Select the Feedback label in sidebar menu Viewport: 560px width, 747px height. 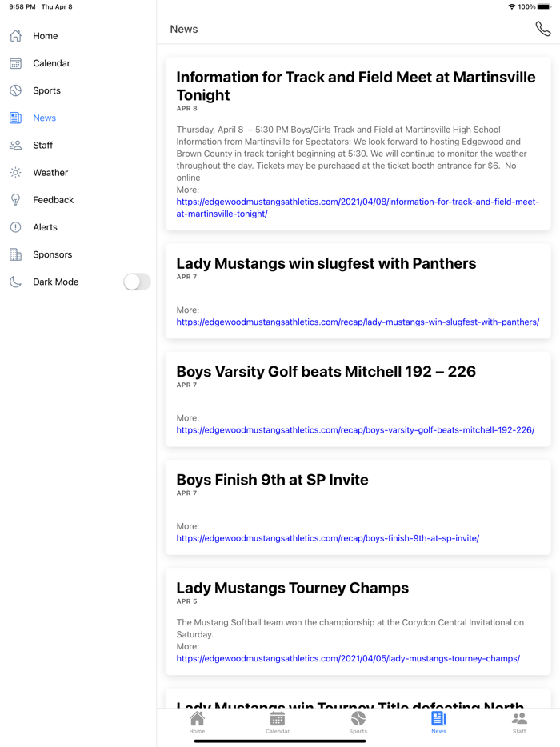54,200
